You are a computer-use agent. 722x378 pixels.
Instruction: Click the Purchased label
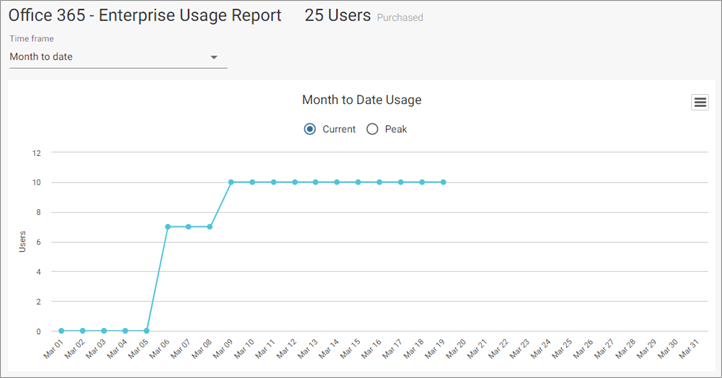pos(400,17)
